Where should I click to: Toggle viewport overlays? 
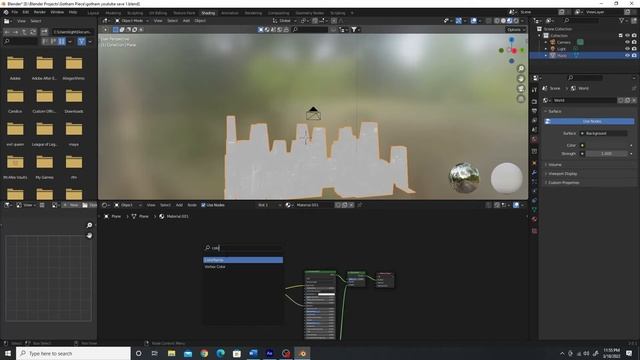tap(473, 21)
